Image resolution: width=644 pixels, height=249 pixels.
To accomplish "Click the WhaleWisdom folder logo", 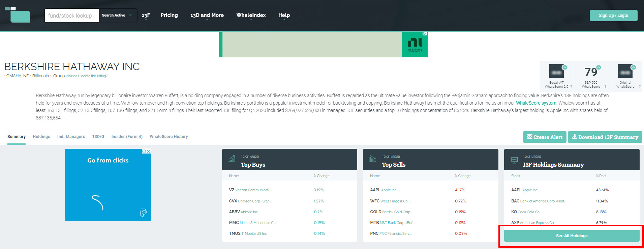I will point(17,15).
